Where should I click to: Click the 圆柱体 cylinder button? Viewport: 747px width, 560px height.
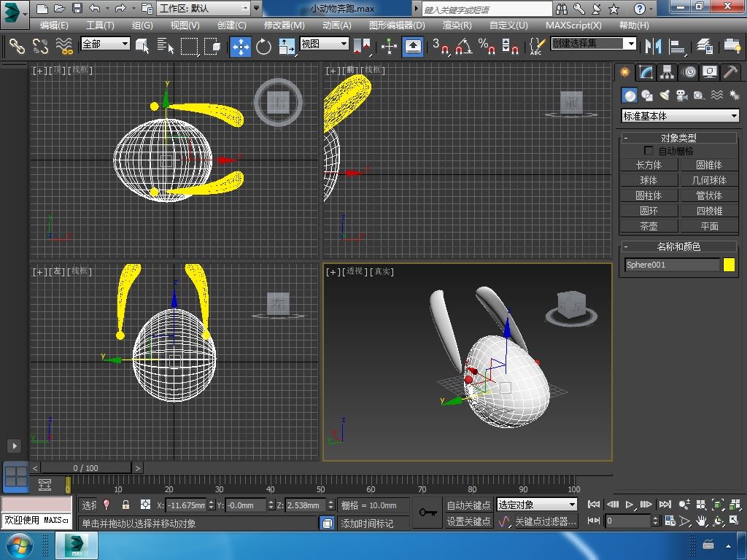click(649, 195)
